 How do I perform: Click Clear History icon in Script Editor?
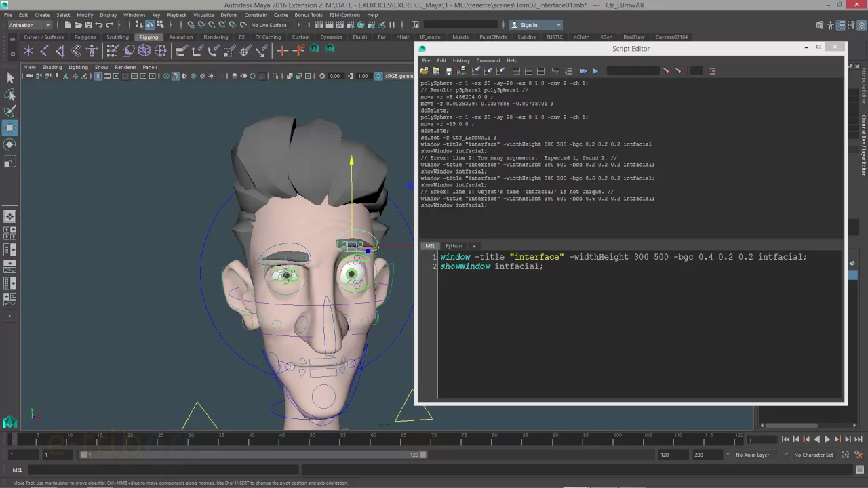coord(476,70)
